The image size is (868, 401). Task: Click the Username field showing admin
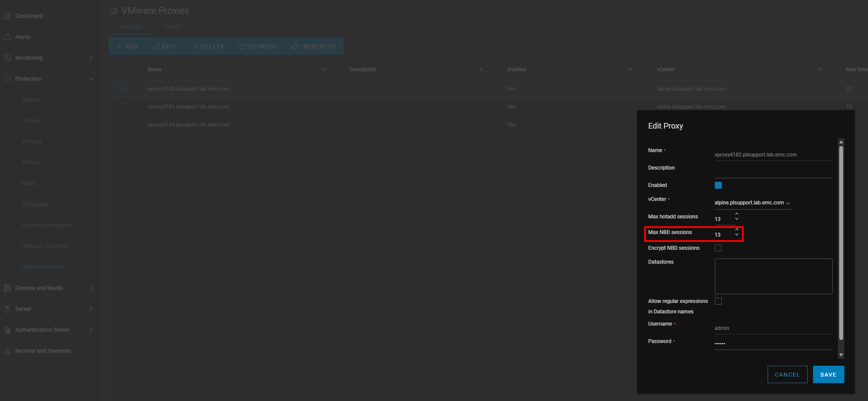[x=773, y=328]
